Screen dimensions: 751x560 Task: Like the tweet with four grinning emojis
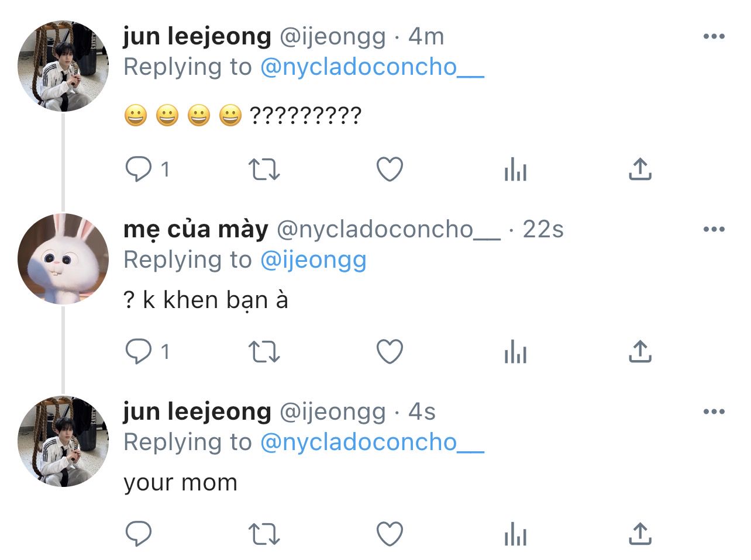[390, 170]
